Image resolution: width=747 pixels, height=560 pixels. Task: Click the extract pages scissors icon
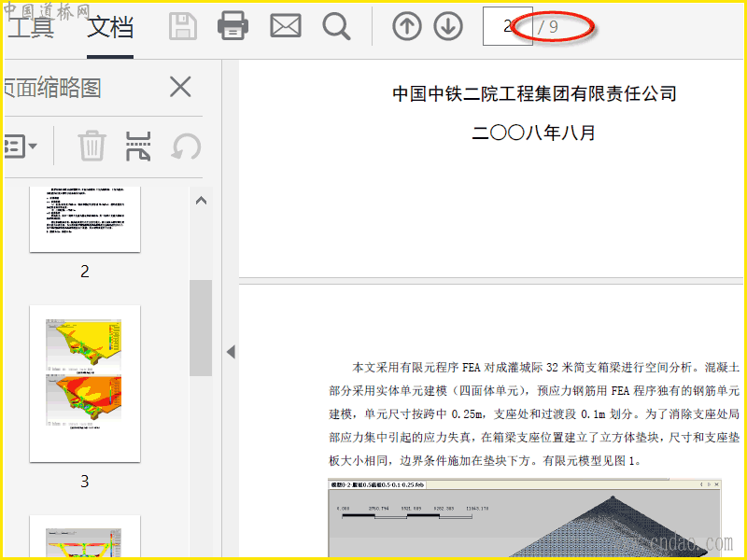tap(138, 146)
